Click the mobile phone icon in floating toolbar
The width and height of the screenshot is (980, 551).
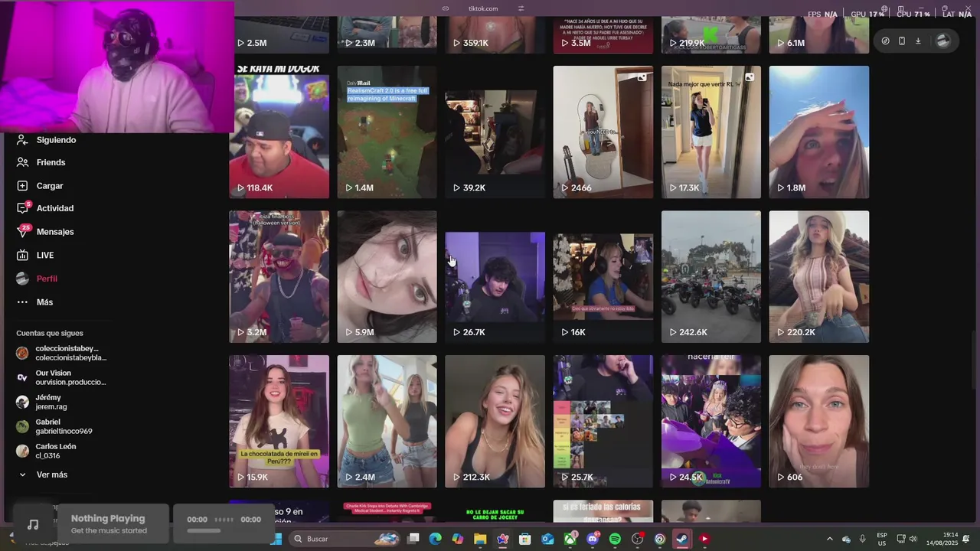902,41
